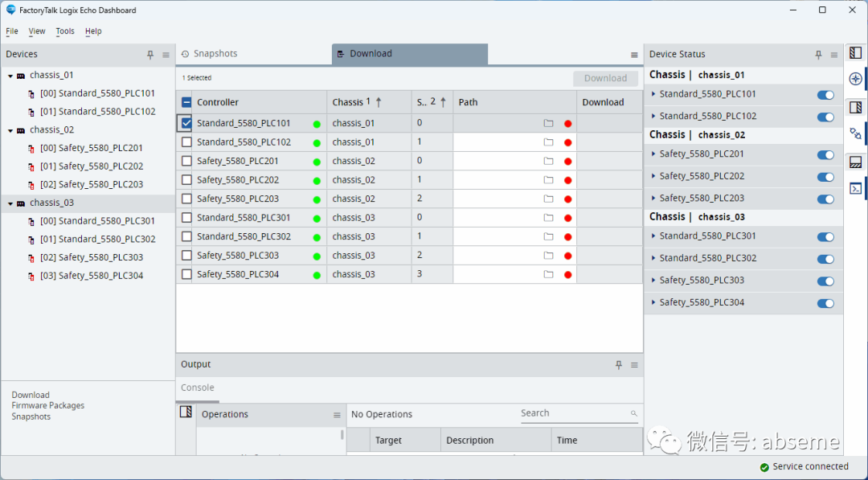Sort table by Slot column header
The height and width of the screenshot is (480, 868).
(432, 102)
